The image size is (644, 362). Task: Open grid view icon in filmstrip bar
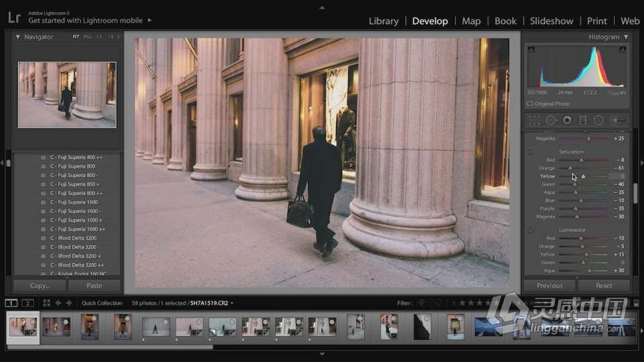[x=46, y=303]
